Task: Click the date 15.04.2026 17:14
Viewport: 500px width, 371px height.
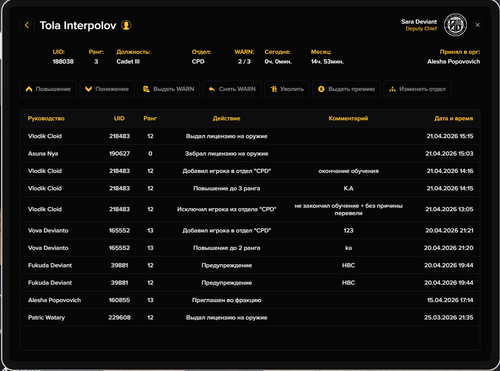Action: click(450, 300)
